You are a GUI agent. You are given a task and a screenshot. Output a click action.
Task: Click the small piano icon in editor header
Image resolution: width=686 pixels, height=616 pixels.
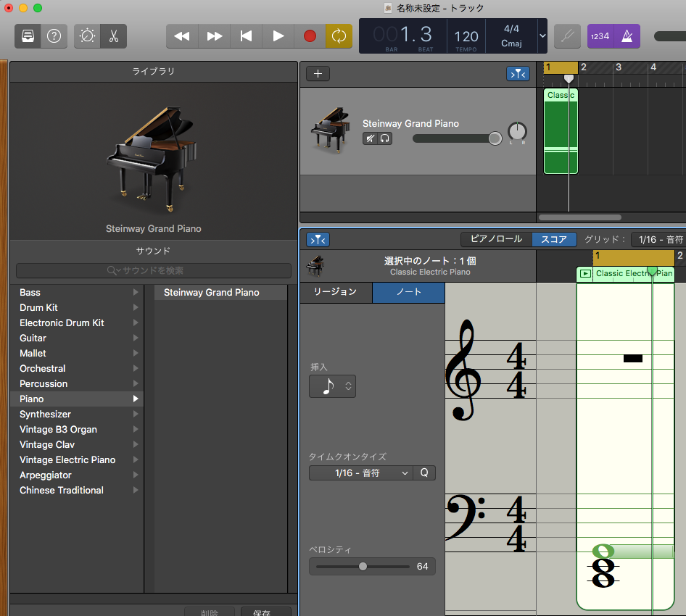[x=315, y=266]
